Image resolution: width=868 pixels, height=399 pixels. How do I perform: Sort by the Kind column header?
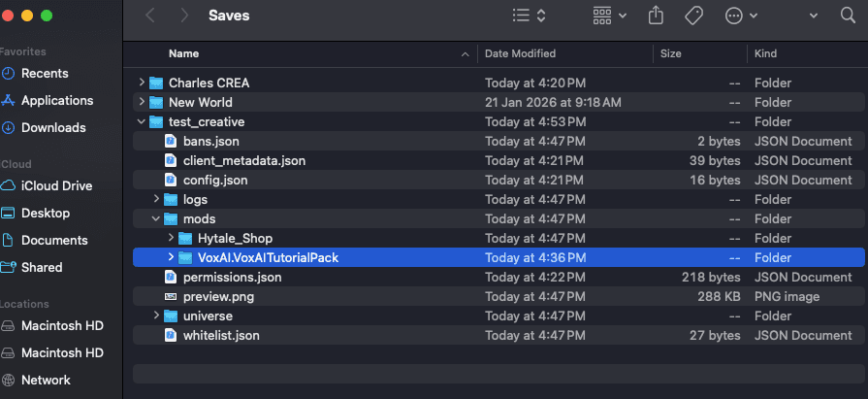[765, 53]
